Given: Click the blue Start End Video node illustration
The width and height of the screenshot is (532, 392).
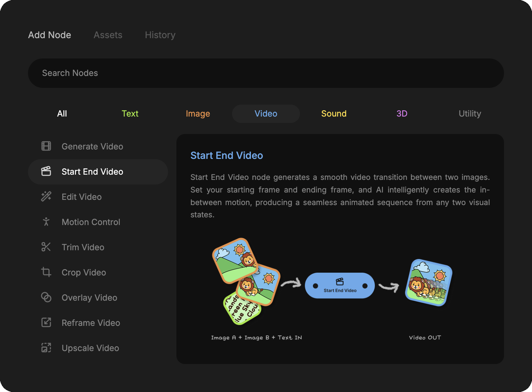Looking at the screenshot, I should tap(339, 286).
